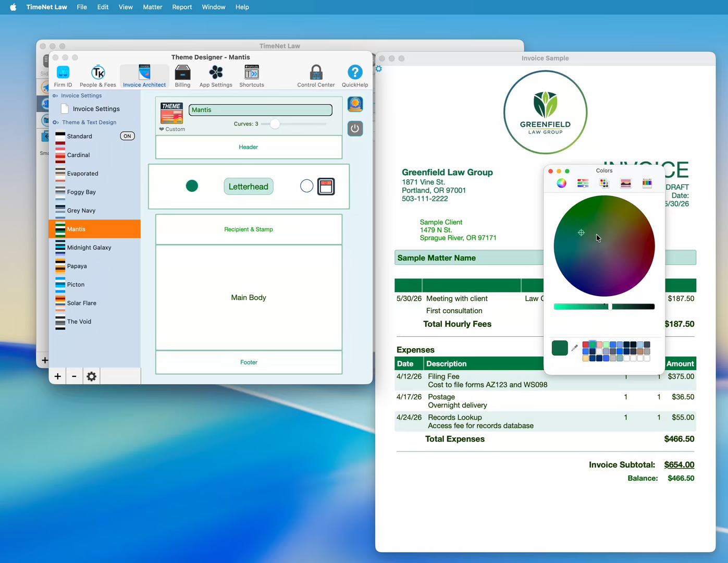The image size is (728, 563).
Task: Click the Footer section block
Action: point(249,362)
